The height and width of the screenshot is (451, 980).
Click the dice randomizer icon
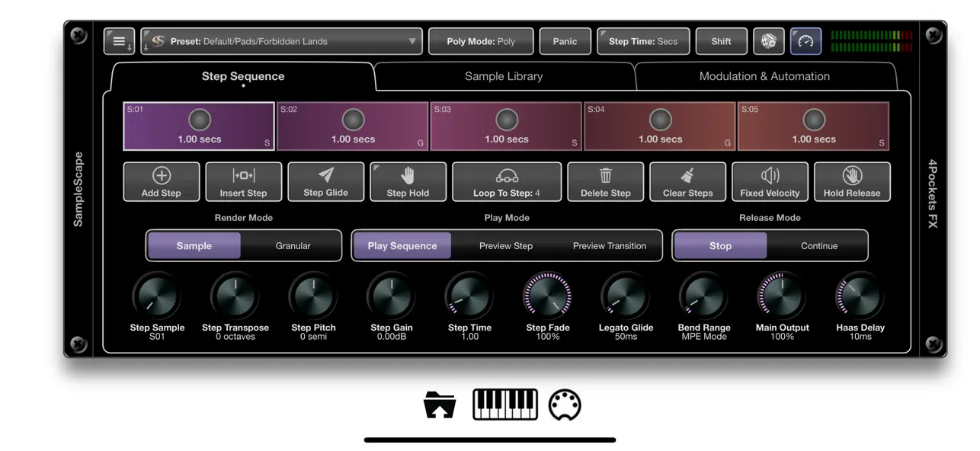click(x=768, y=41)
